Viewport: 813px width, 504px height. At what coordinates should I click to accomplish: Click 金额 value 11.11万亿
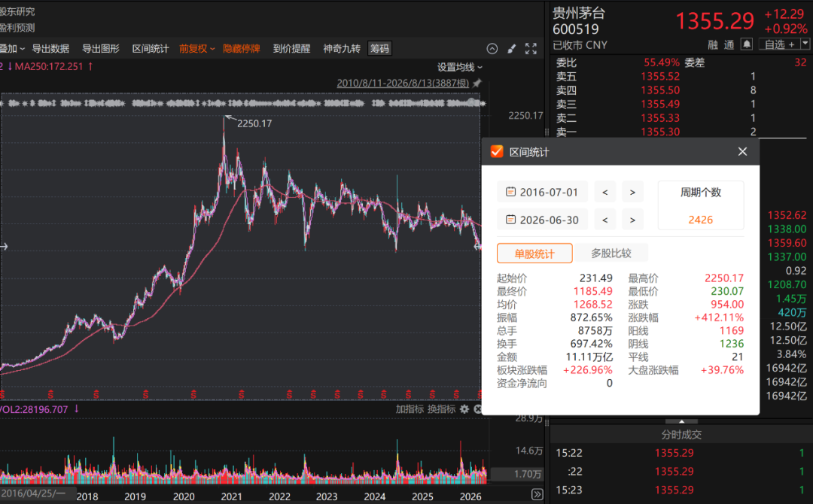pos(589,357)
